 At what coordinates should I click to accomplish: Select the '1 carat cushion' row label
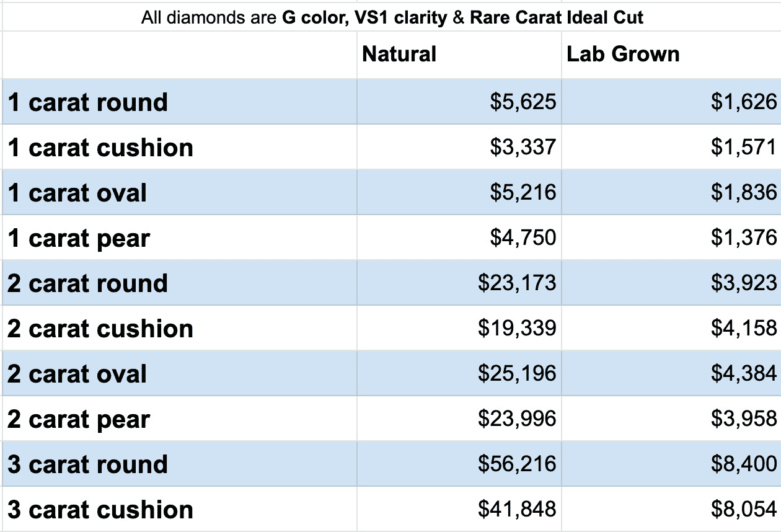(x=100, y=148)
